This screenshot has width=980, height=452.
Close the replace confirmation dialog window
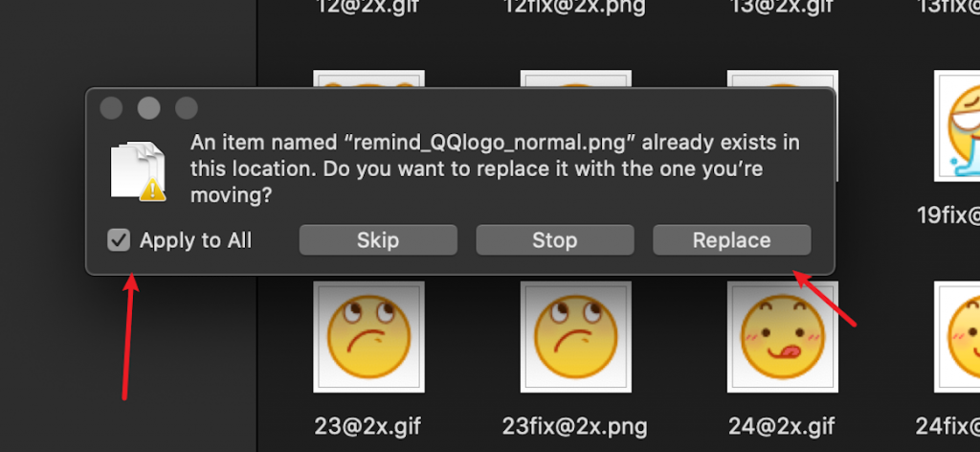111,107
